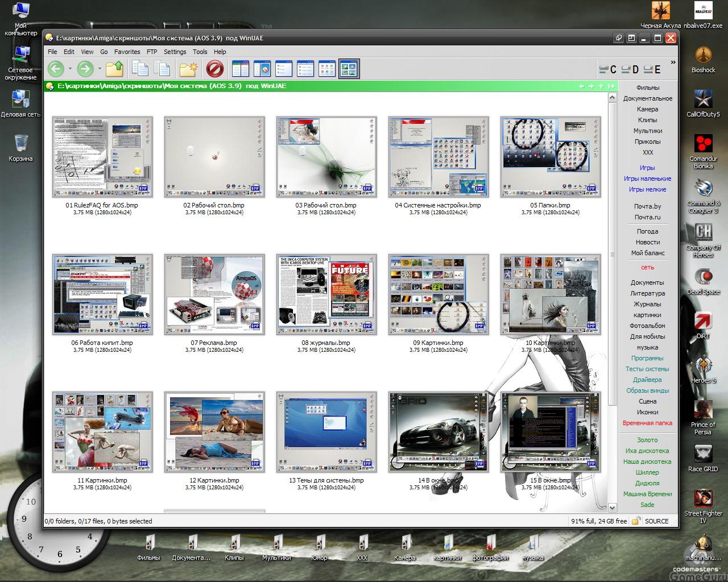Click the up arrow in the green path bar
Image resolution: width=728 pixels, height=582 pixels.
click(x=601, y=86)
